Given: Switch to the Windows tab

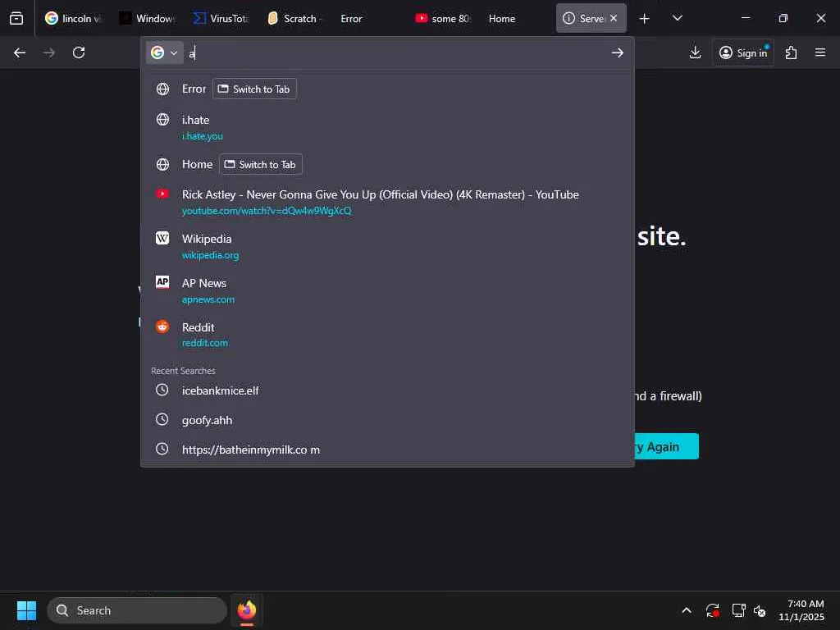Looking at the screenshot, I should tap(148, 19).
